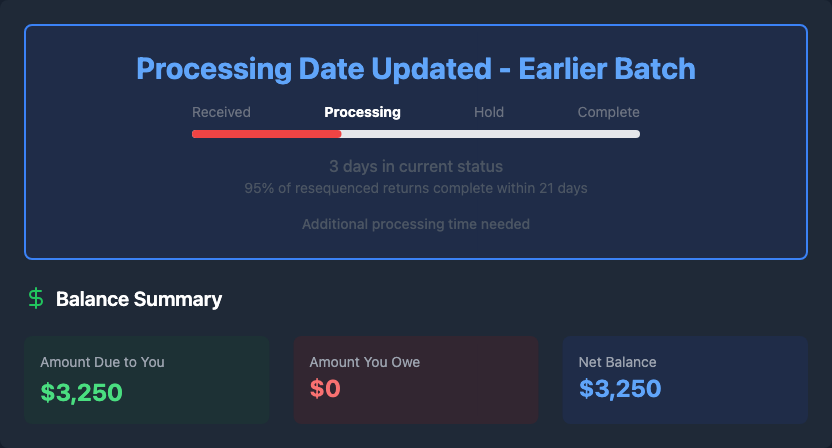The width and height of the screenshot is (832, 448).
Task: Click the 'Amount Due to You' label
Action: pyautogui.click(x=102, y=362)
